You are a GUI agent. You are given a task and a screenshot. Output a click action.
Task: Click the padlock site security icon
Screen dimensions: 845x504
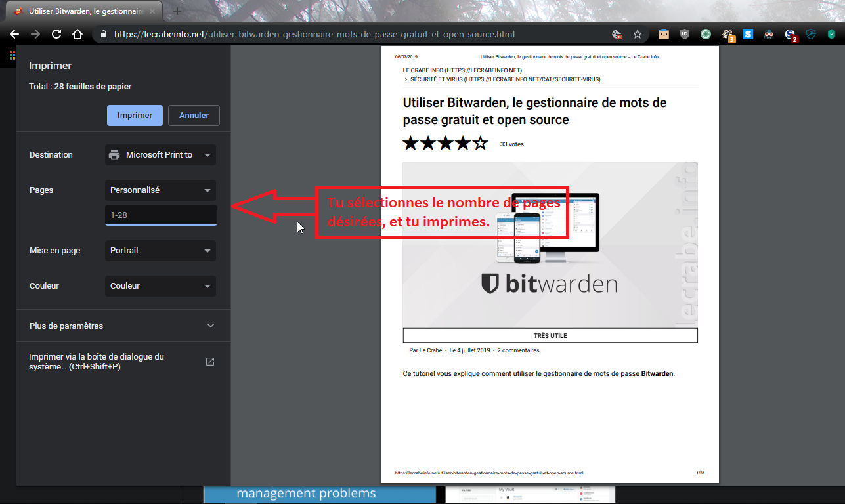tap(103, 34)
